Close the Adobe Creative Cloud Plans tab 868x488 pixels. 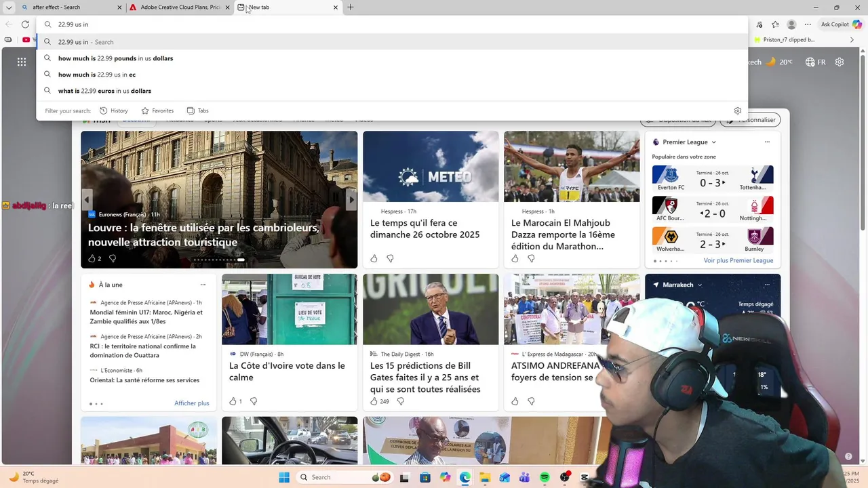[x=227, y=7]
